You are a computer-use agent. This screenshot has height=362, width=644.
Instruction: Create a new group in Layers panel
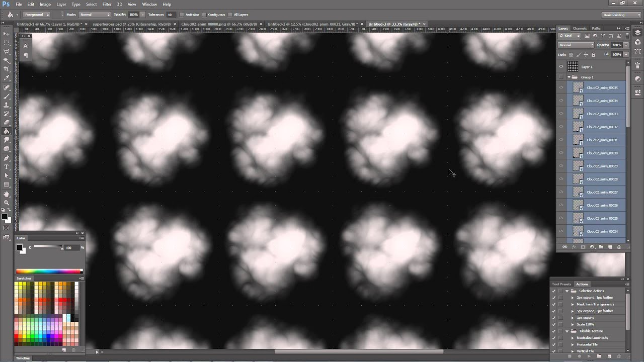click(601, 247)
